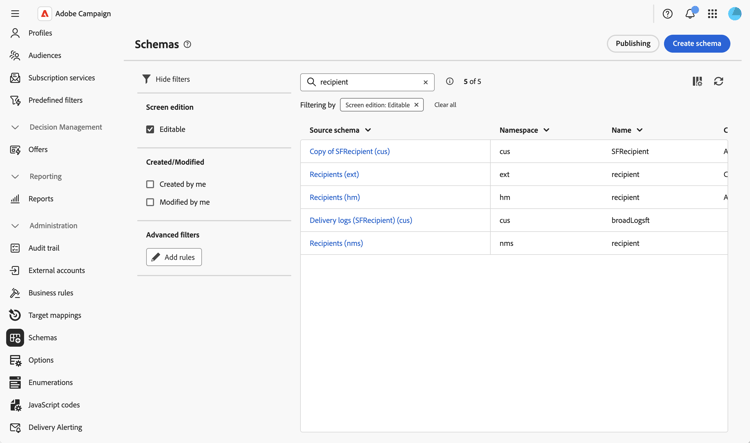The image size is (750, 443).
Task: Click the Create schema button
Action: (x=696, y=44)
